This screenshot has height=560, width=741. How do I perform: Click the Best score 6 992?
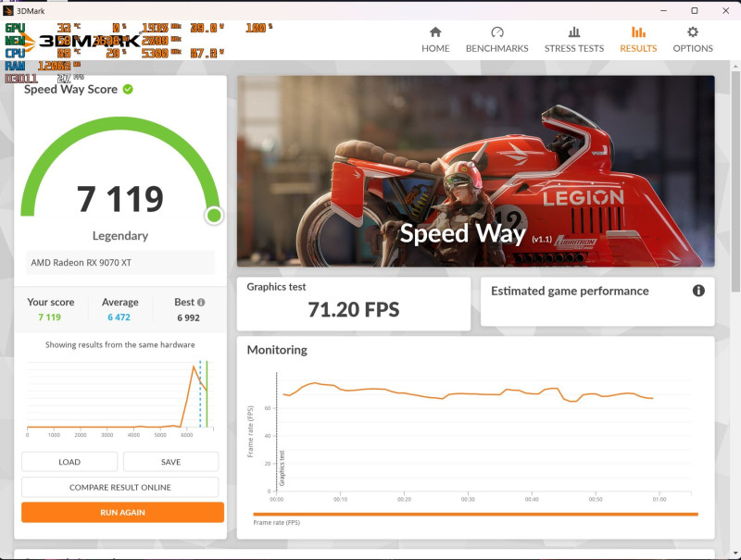[x=189, y=317]
